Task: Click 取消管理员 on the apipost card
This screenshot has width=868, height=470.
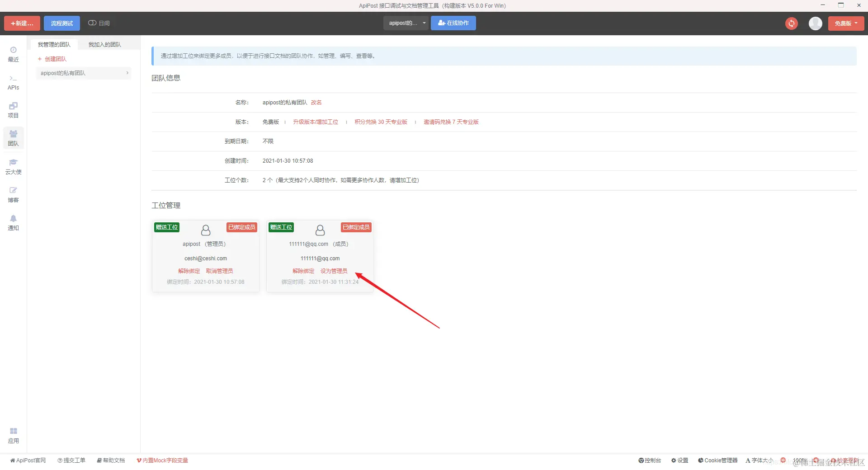Action: pyautogui.click(x=220, y=271)
